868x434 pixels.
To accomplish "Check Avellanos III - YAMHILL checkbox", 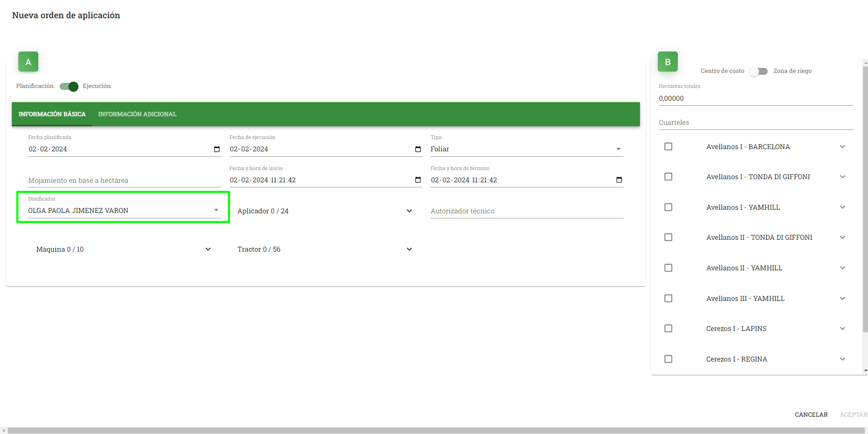I will tap(668, 298).
